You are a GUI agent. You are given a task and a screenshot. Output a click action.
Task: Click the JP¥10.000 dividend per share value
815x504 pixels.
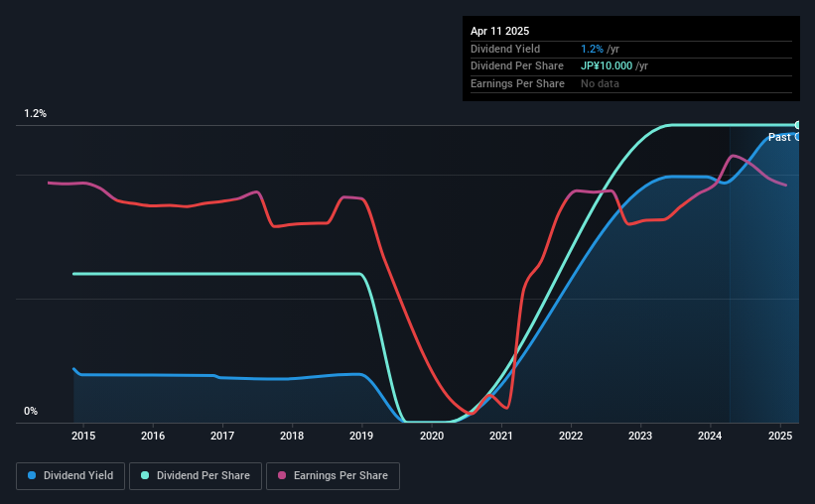click(x=607, y=66)
